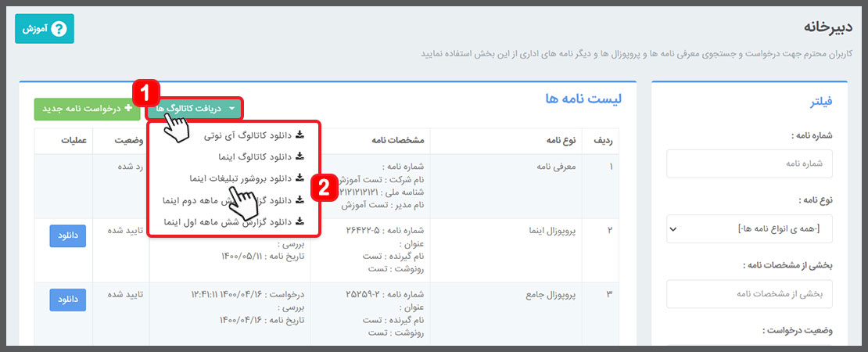Click download icon beside دانلود کاتالوگ آی نوتی
The width and height of the screenshot is (868, 352).
pyautogui.click(x=300, y=135)
